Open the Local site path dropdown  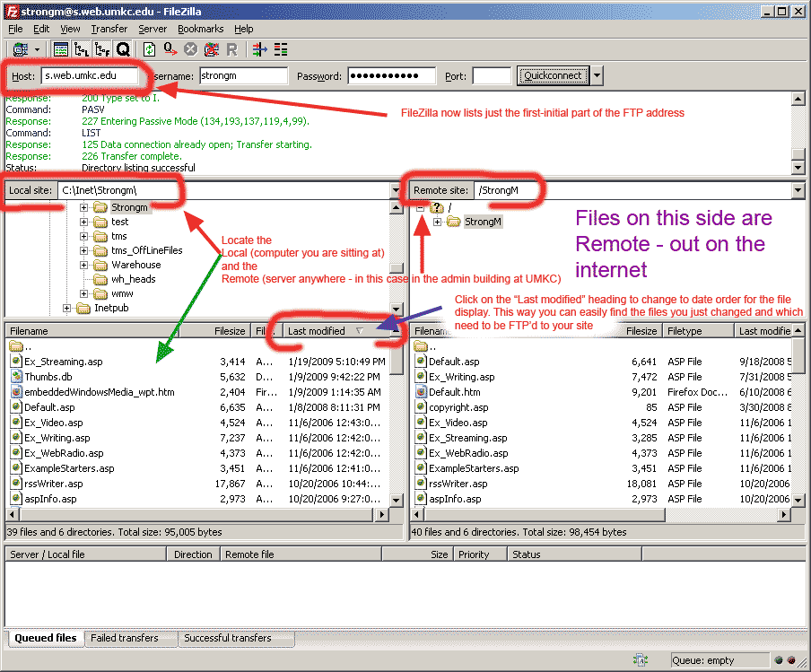[x=396, y=190]
